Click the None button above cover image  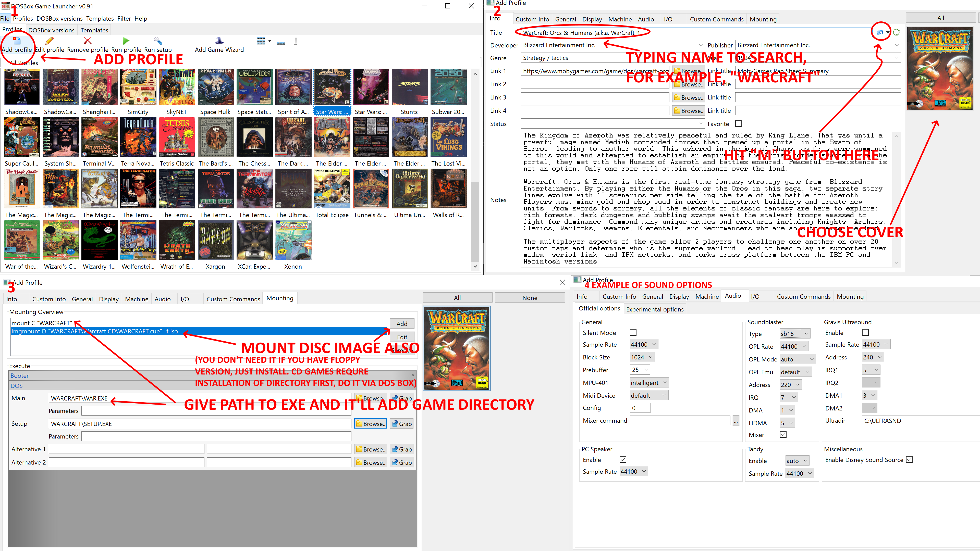[530, 298]
